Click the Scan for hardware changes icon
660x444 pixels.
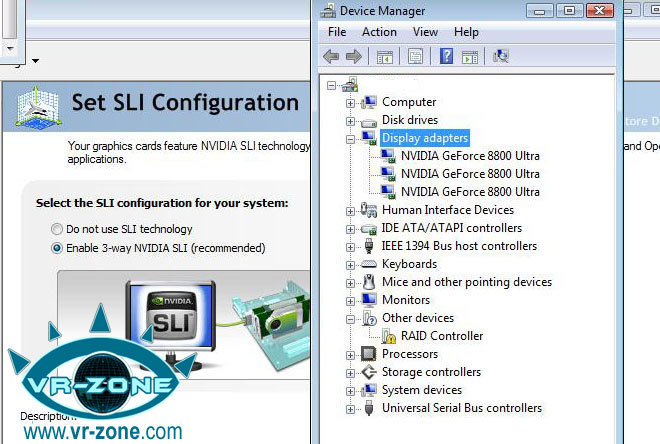point(501,56)
